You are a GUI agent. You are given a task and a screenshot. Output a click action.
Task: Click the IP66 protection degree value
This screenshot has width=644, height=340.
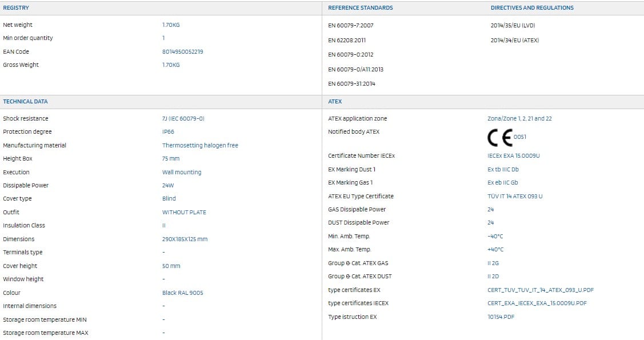(168, 132)
